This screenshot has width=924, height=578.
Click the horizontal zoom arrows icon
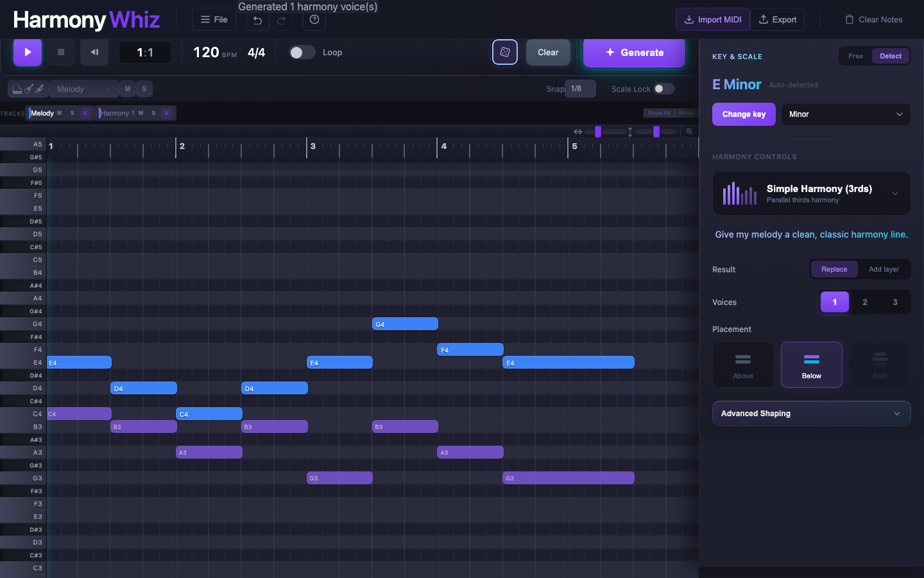pyautogui.click(x=577, y=132)
